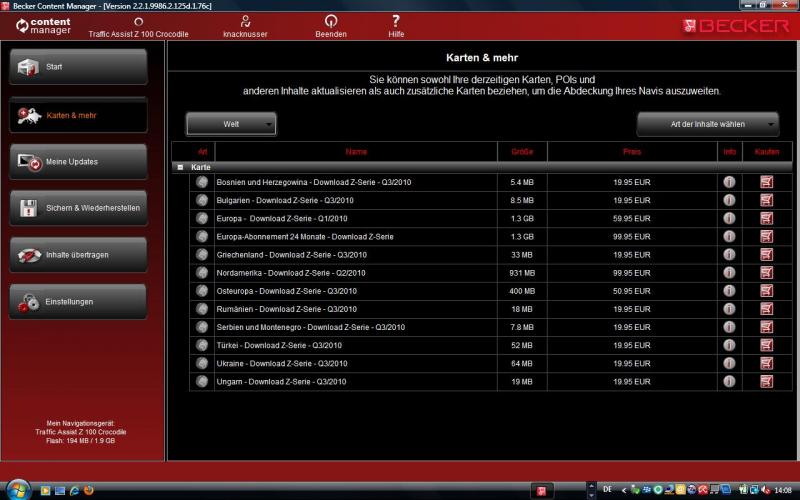Go to Sichern & Wiederherstellen
Screen dimensions: 800x500
coord(78,208)
